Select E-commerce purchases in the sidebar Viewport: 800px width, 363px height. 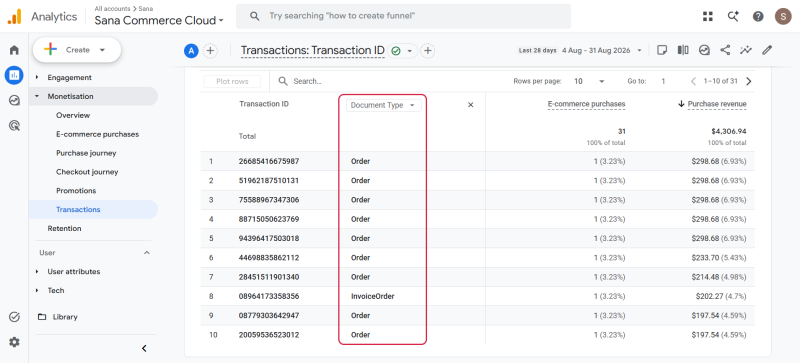[97, 134]
